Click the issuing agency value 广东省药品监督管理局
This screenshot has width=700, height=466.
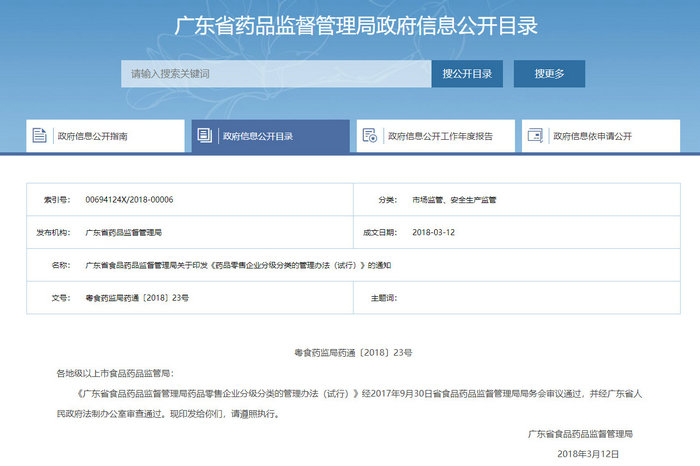pyautogui.click(x=124, y=232)
